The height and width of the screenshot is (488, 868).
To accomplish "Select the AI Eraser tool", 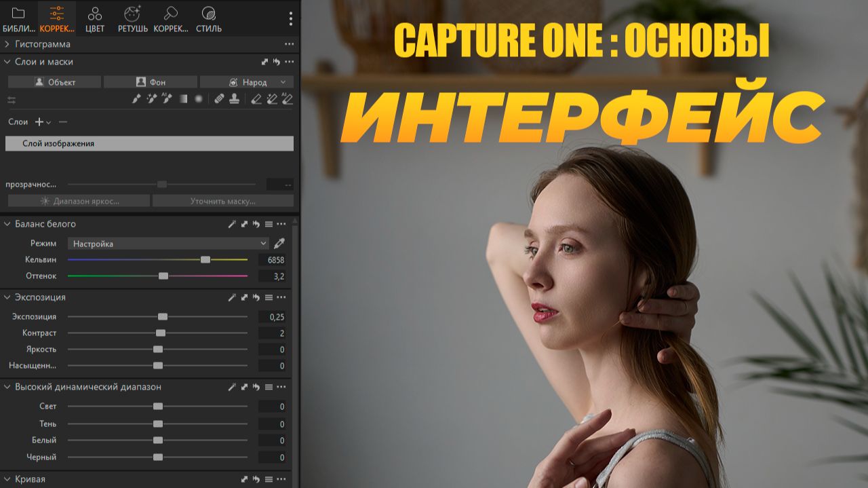I will [287, 99].
